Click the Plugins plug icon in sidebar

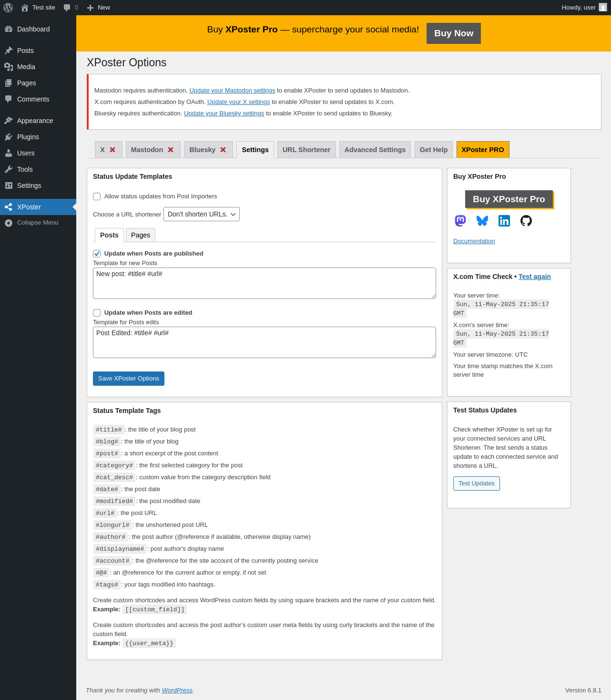click(9, 137)
